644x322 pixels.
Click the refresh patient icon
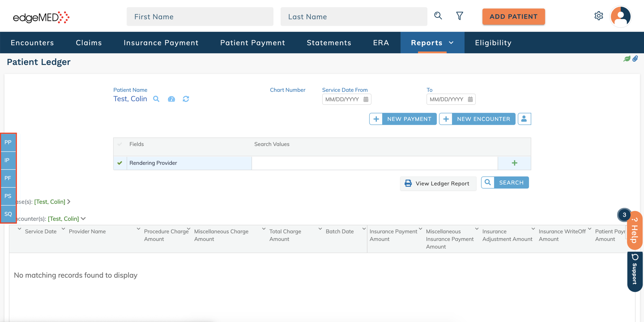[x=186, y=99]
